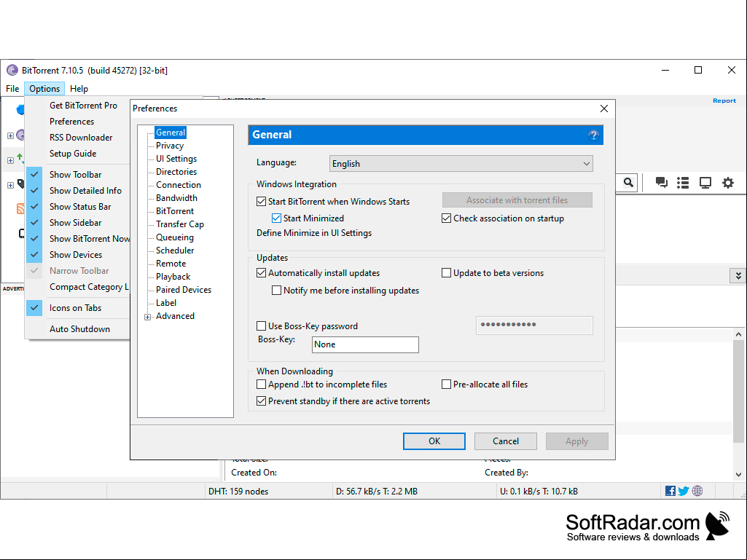
Task: Select Privacy in the preferences tree
Action: [170, 146]
